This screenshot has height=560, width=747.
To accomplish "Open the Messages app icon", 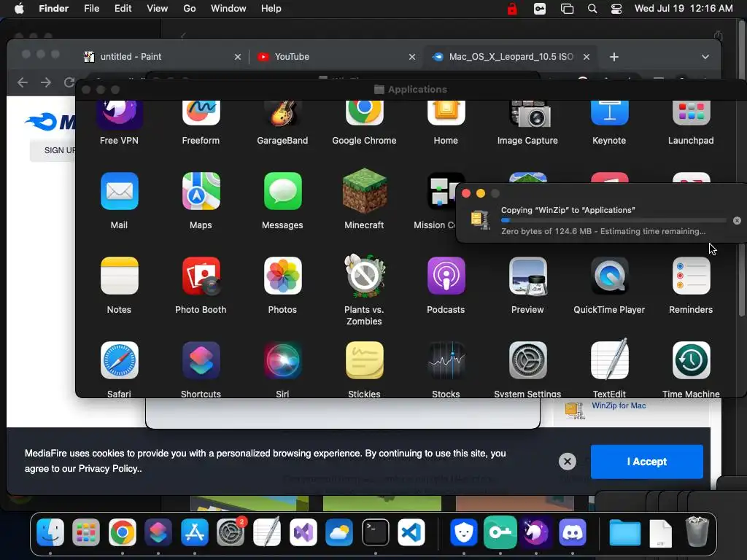I will click(282, 192).
